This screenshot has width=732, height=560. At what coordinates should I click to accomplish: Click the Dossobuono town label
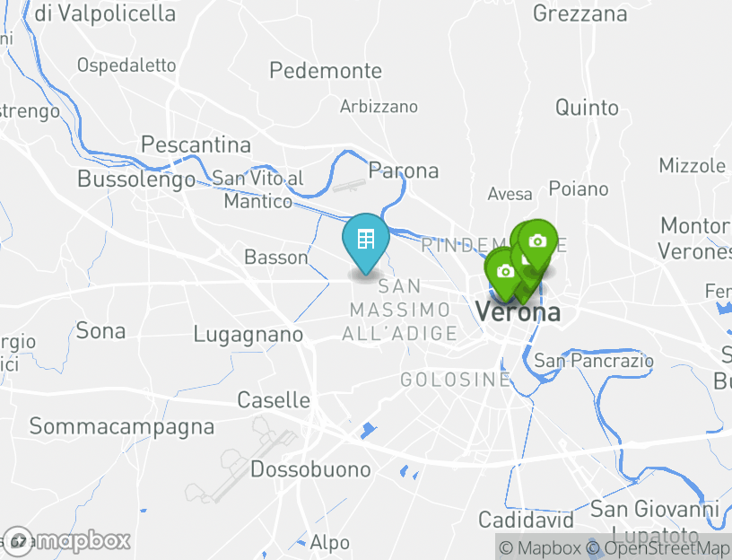tap(310, 469)
